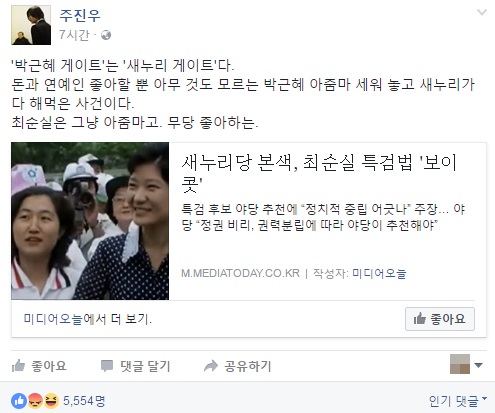
Task: View the 5,554명 reactions count
Action: click(84, 401)
